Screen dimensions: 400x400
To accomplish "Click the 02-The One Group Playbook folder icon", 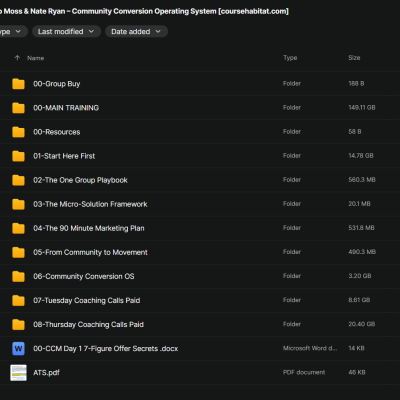I will [x=18, y=180].
